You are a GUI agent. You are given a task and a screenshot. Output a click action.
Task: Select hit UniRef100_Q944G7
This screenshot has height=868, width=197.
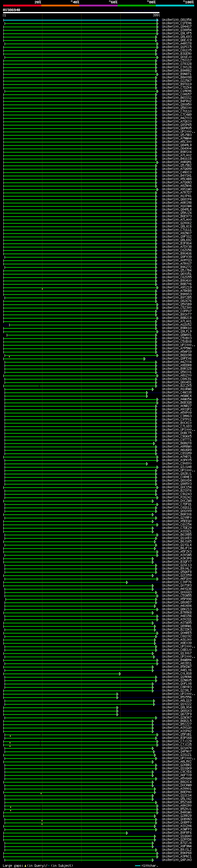pyautogui.click(x=176, y=26)
